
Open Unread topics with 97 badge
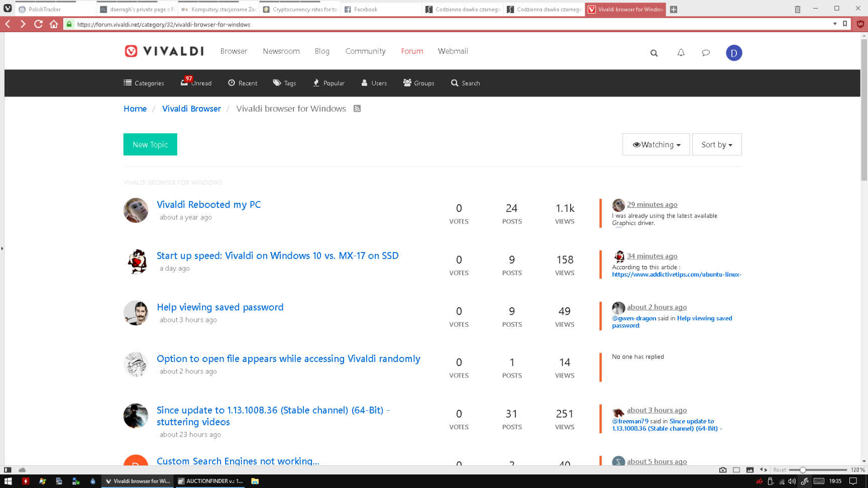point(196,82)
